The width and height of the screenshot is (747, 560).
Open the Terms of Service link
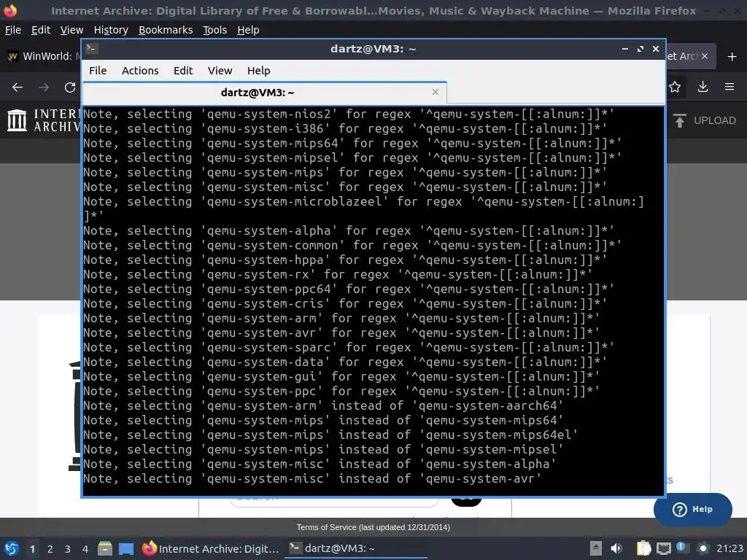coord(373,527)
